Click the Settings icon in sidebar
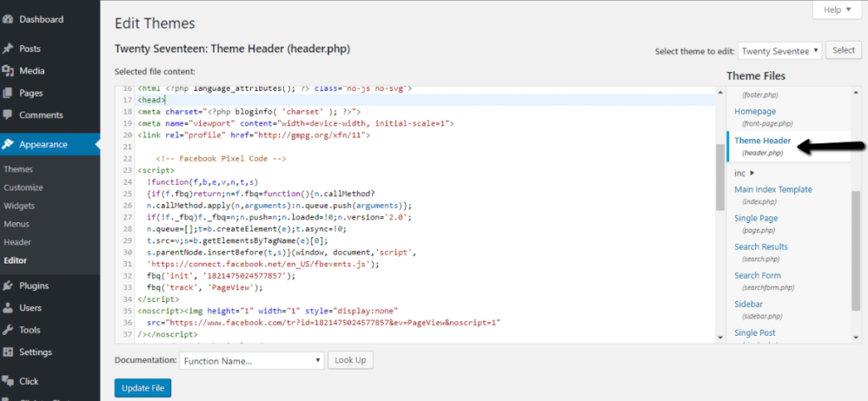The image size is (868, 401). point(8,352)
